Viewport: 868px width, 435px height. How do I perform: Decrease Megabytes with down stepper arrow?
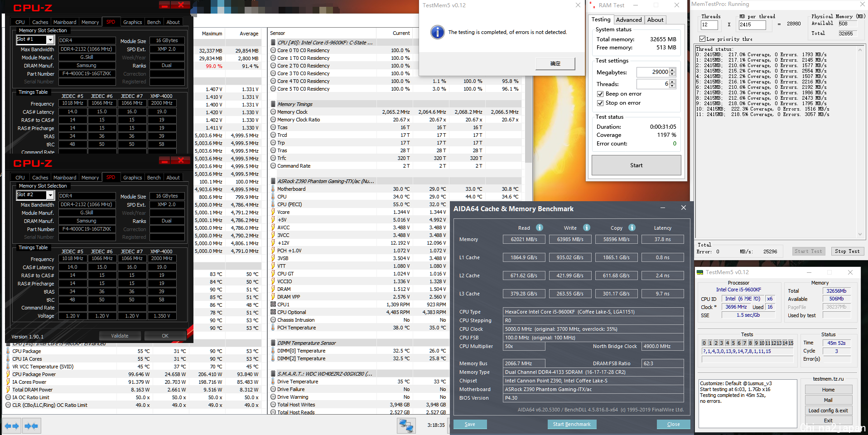click(672, 74)
